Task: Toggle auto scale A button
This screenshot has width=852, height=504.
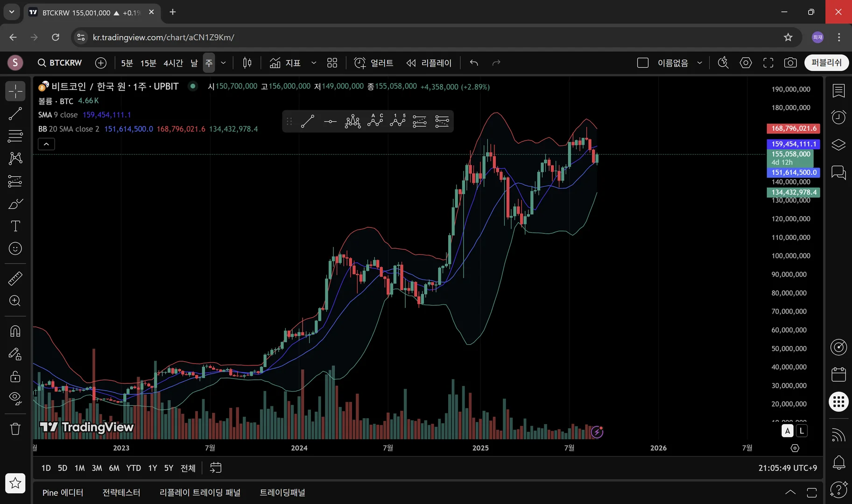Action: [x=788, y=431]
